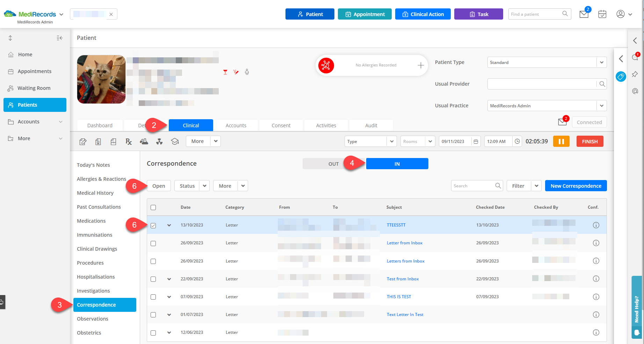644x344 pixels.
Task: Open the inbox envelope in the top bar
Action: 584,14
